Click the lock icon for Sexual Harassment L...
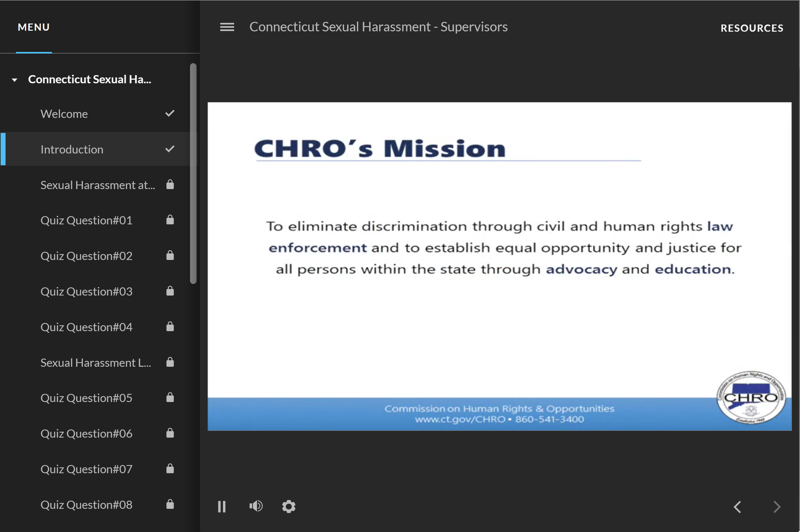 coord(170,362)
